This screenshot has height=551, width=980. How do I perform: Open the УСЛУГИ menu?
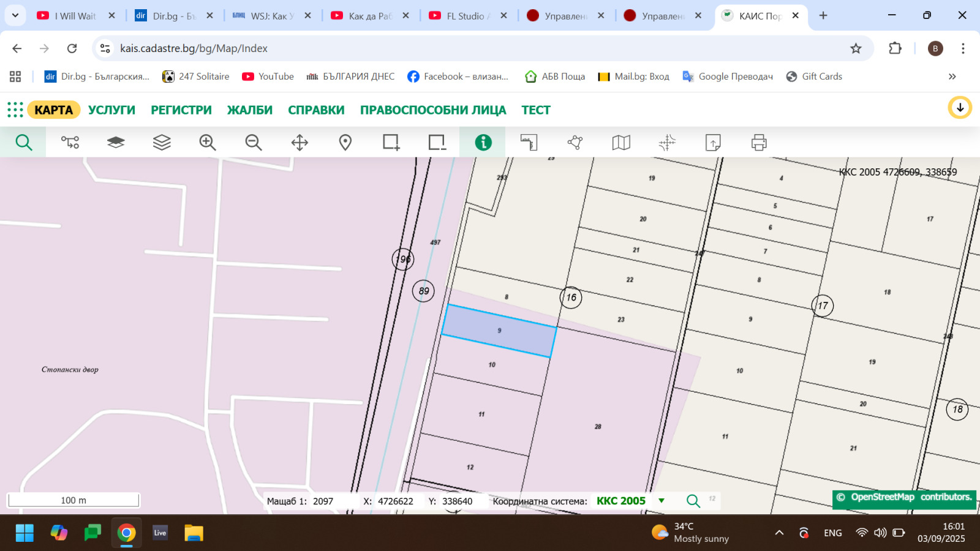click(111, 110)
